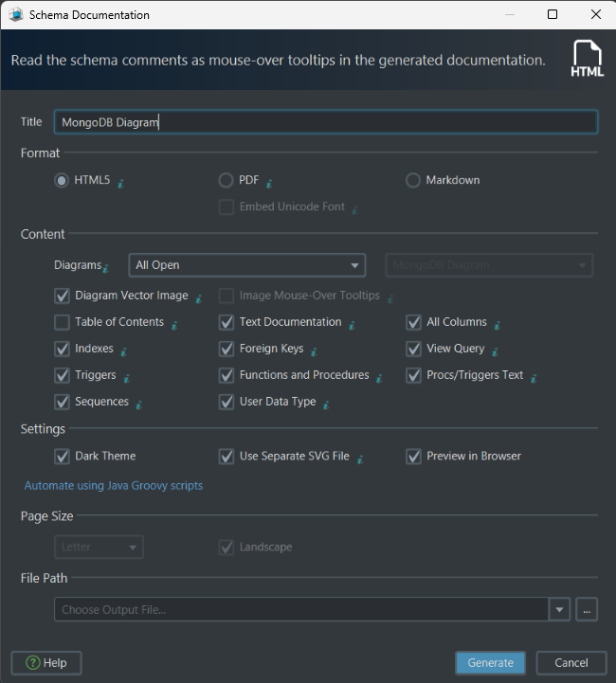Click info icon beside Image Mouse-Over Tooltips

(390, 298)
